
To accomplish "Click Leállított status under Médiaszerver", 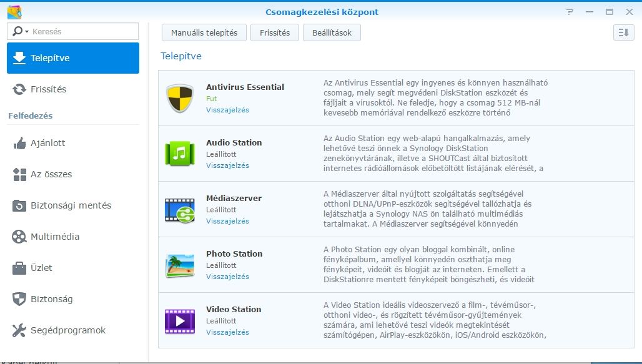I will click(x=221, y=210).
